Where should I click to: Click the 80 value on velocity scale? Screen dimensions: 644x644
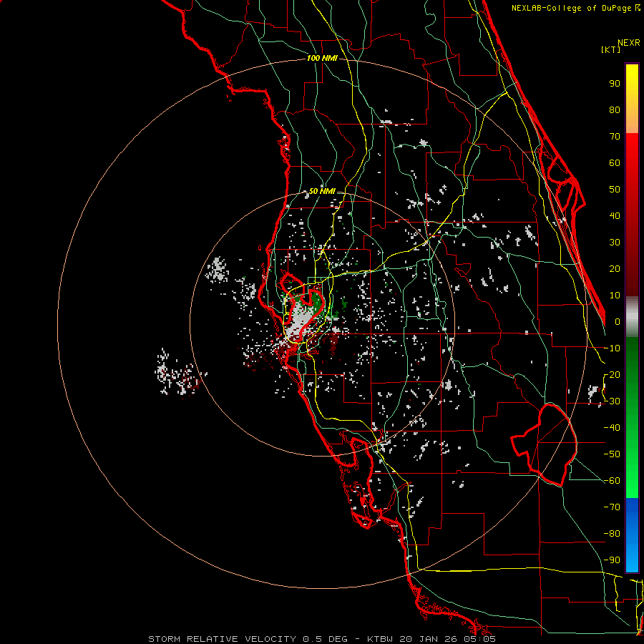pyautogui.click(x=615, y=110)
